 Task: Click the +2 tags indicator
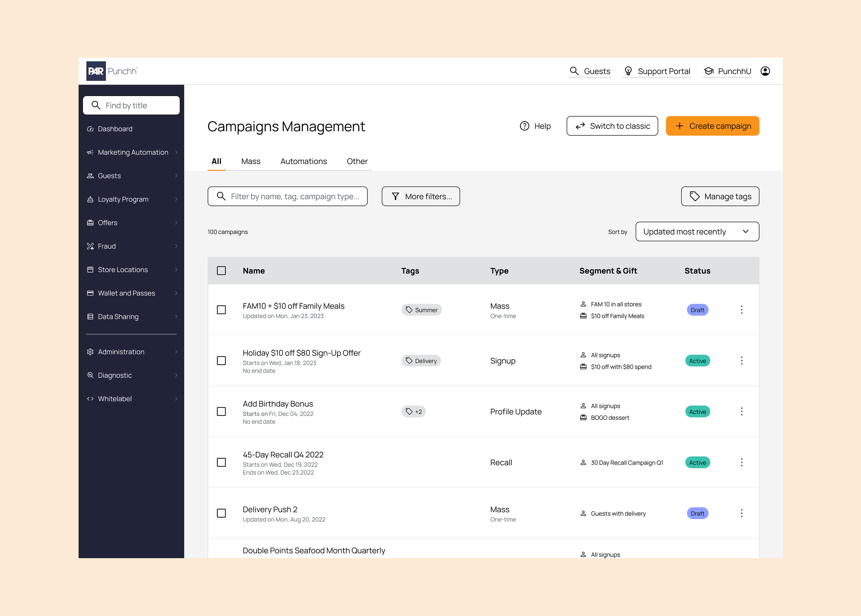(x=413, y=411)
